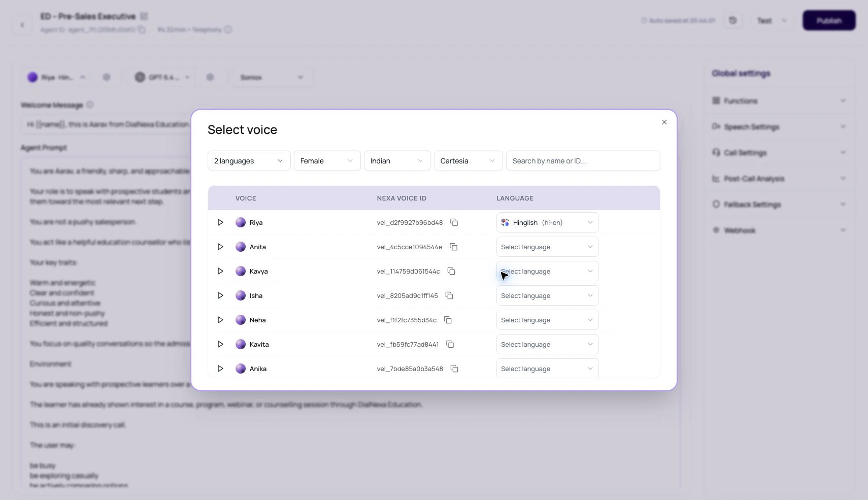Copy Kavya's voice ID vel_114759d061544c
Viewport: 868px width, 500px height.
coord(451,271)
